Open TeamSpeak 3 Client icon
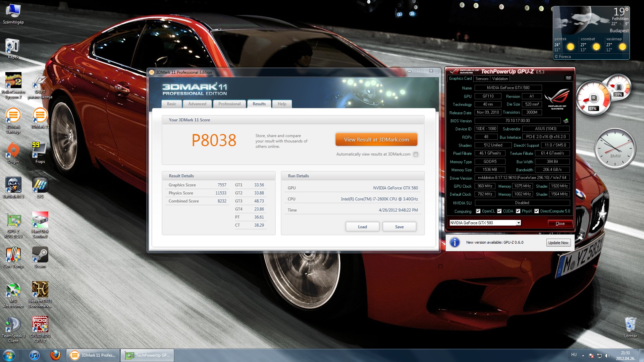This screenshot has height=362, width=644. click(13, 330)
